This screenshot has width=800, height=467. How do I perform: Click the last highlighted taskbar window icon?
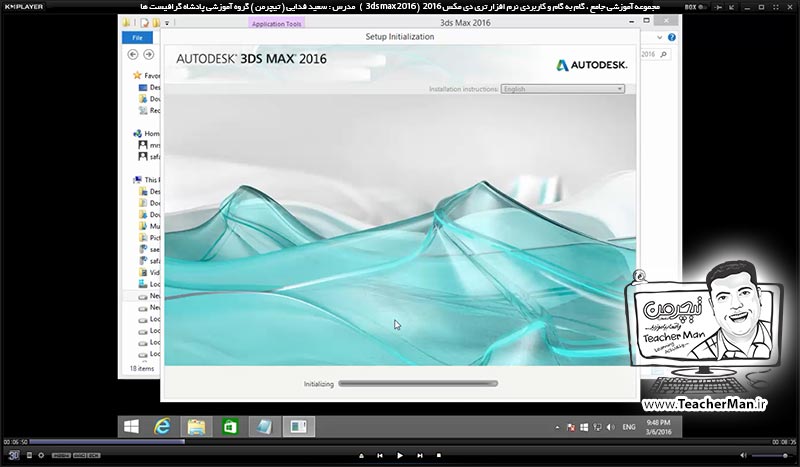pyautogui.click(x=298, y=426)
